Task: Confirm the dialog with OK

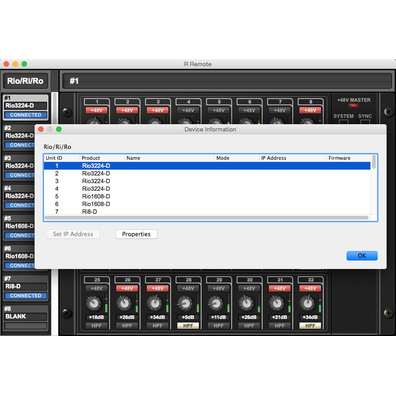Action: click(x=362, y=256)
